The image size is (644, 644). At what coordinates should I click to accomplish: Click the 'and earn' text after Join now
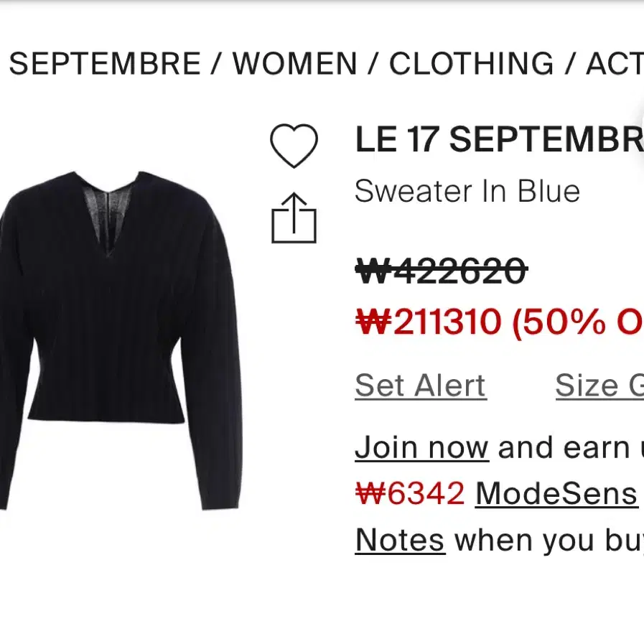point(564,448)
